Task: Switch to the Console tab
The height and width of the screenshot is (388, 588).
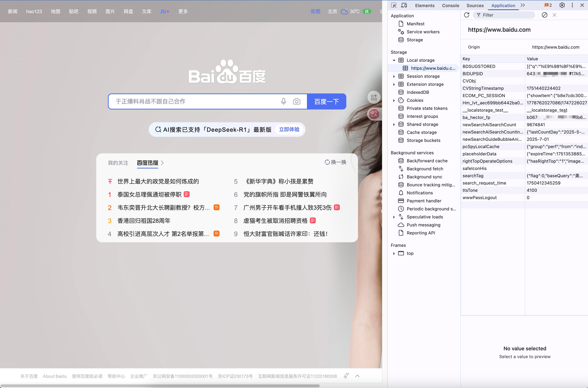Action: click(450, 5)
